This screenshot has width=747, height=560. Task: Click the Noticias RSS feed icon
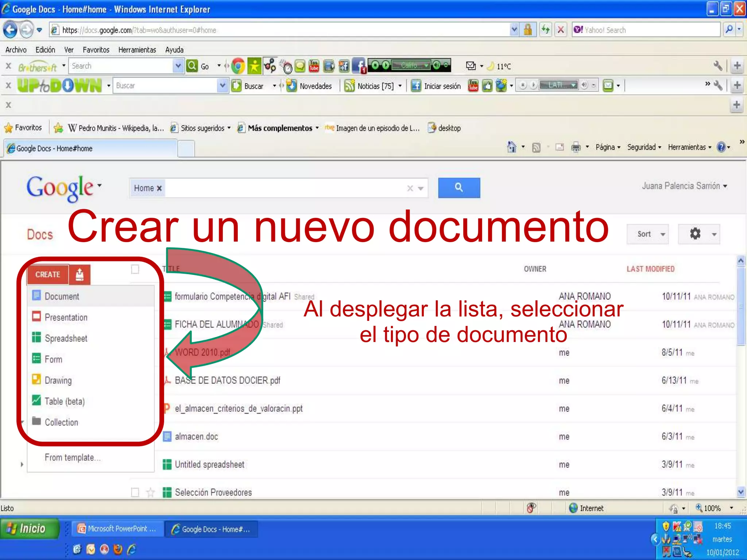[349, 86]
